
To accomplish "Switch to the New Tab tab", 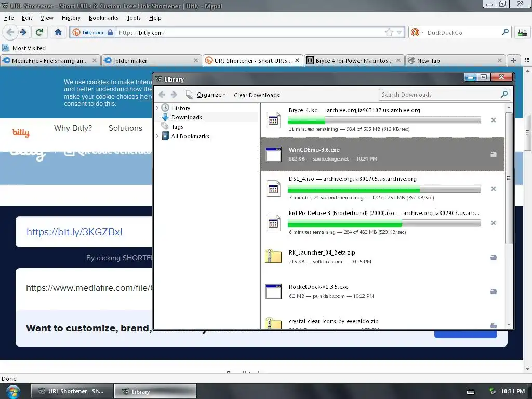I will pos(455,60).
